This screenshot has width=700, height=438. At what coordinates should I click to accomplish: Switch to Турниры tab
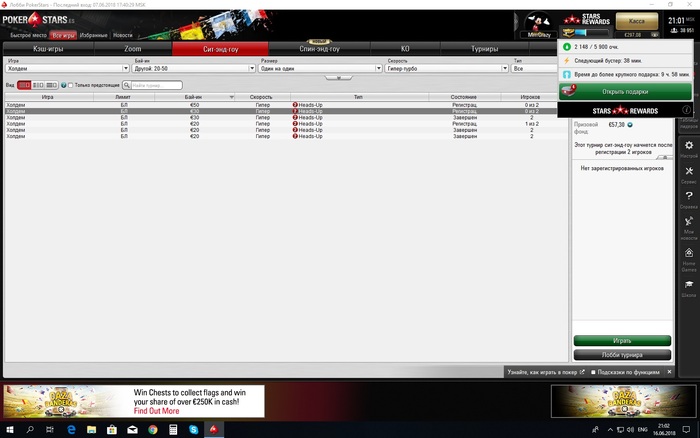tap(484, 49)
